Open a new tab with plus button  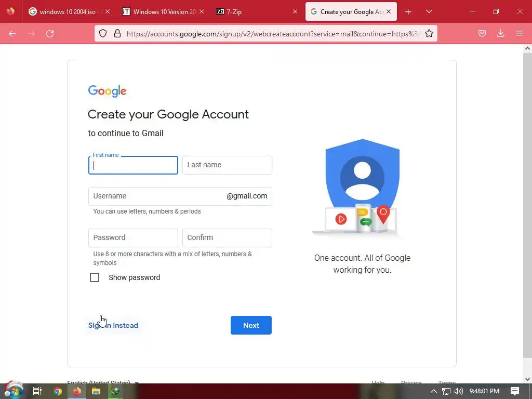pos(408,12)
